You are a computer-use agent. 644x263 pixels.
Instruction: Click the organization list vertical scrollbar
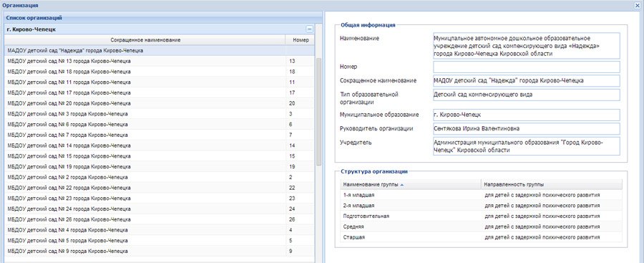tap(318, 111)
